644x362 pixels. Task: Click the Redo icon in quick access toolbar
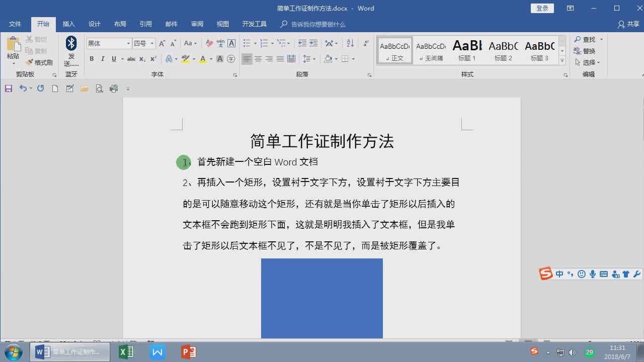[40, 88]
